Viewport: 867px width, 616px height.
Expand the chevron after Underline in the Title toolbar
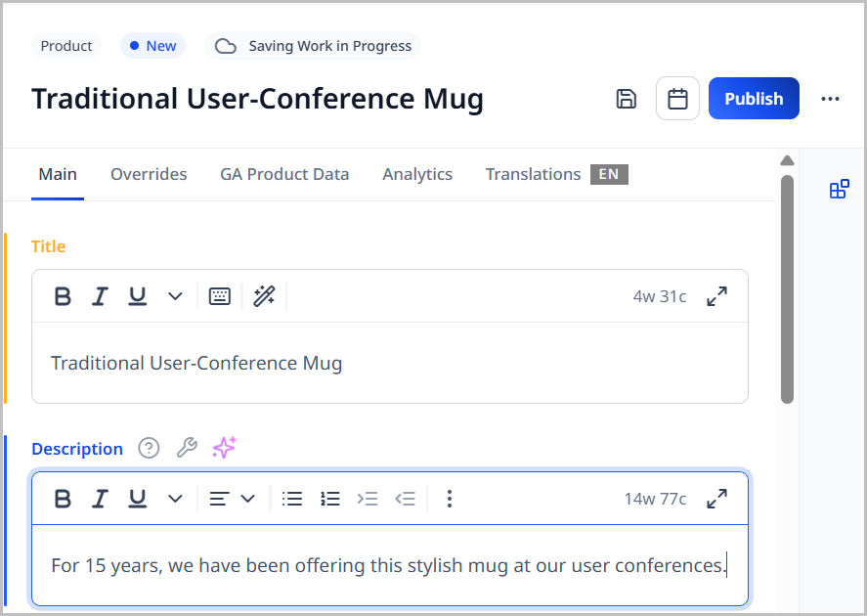click(x=174, y=295)
